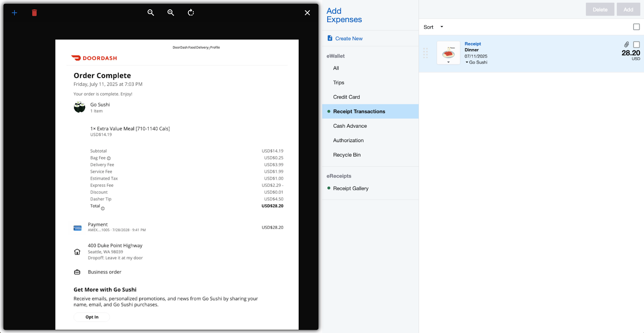This screenshot has width=644, height=333.
Task: Expand the dropdown arrow under the receipt thumbnail
Action: [448, 62]
